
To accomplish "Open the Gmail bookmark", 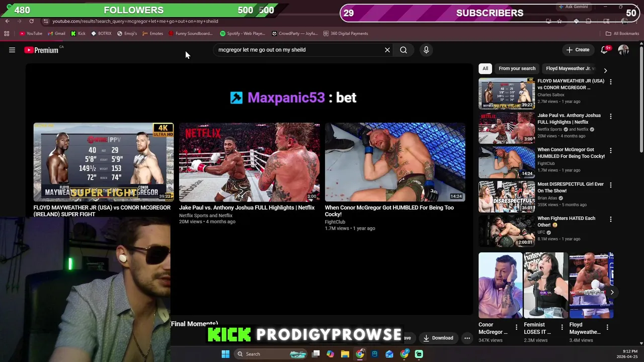I will [x=56, y=34].
